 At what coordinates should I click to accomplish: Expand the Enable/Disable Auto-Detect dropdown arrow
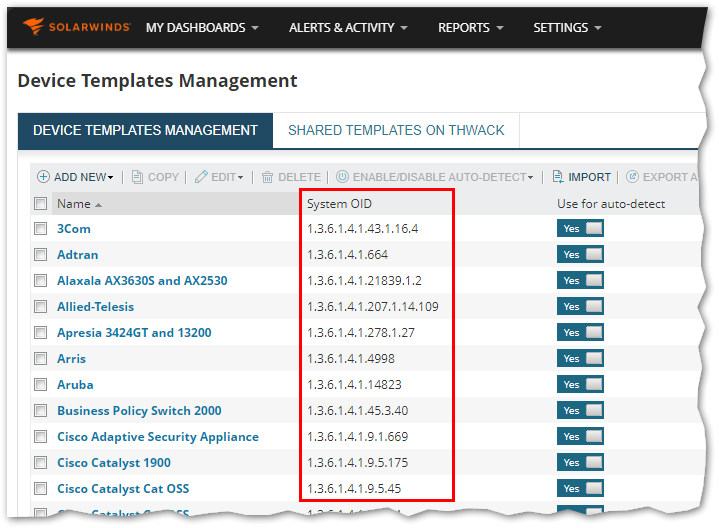tap(531, 178)
